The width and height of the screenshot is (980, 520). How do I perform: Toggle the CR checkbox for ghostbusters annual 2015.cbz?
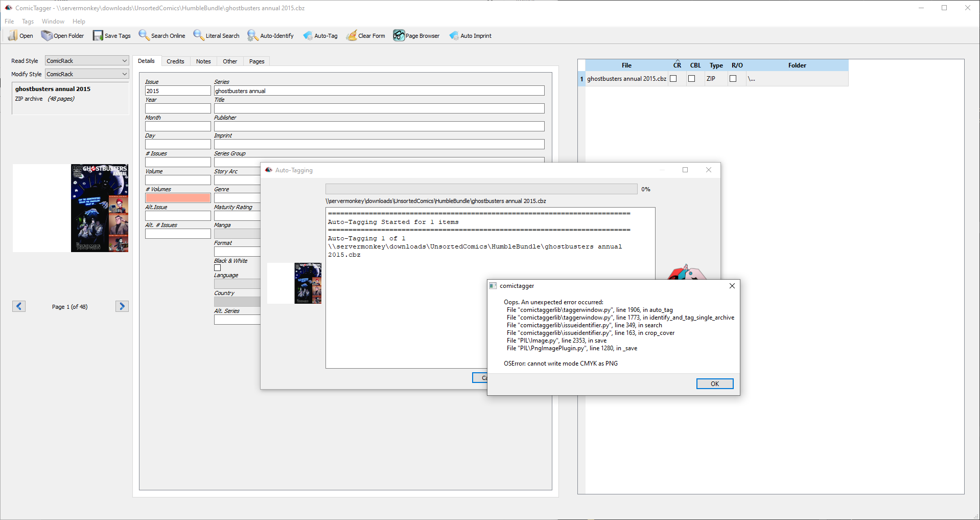673,79
